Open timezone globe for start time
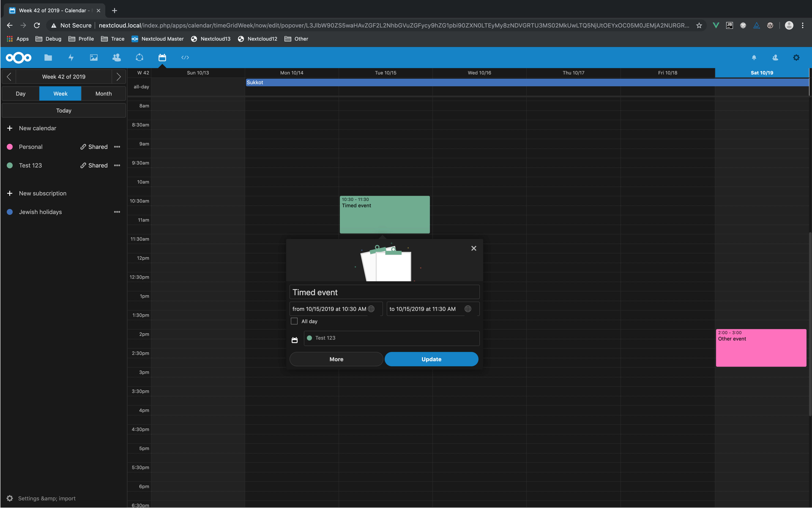 pos(371,309)
